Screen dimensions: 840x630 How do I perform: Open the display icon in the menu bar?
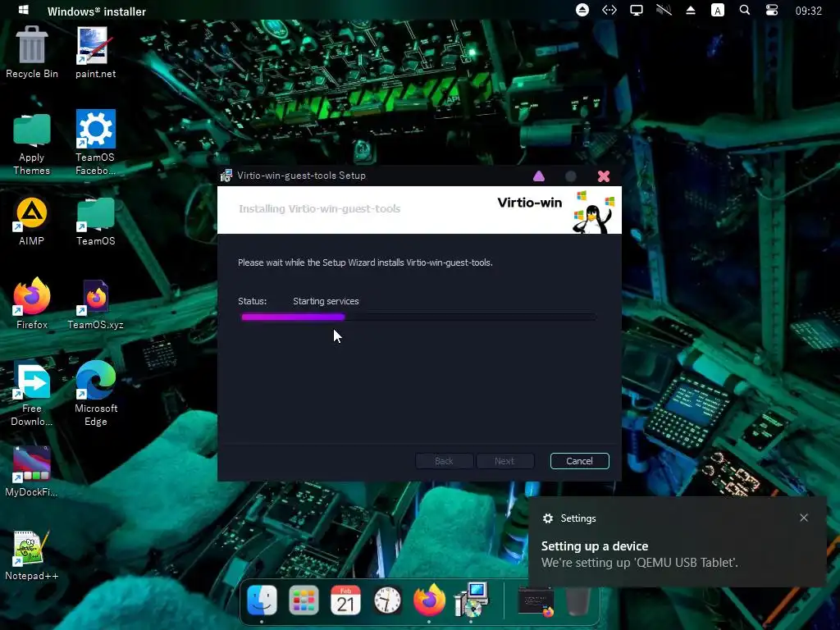pos(637,10)
